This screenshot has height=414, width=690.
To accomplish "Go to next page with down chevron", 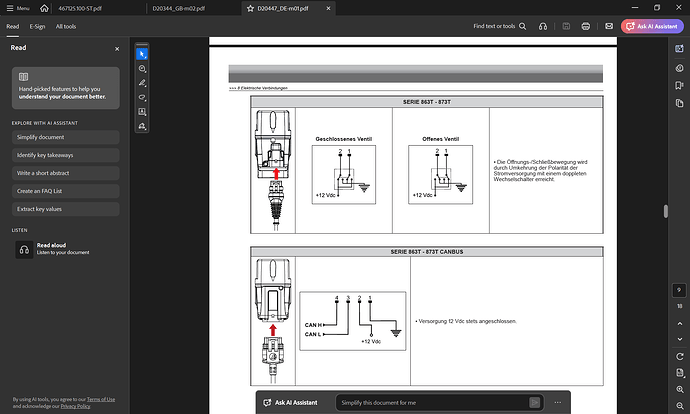I will [x=680, y=339].
